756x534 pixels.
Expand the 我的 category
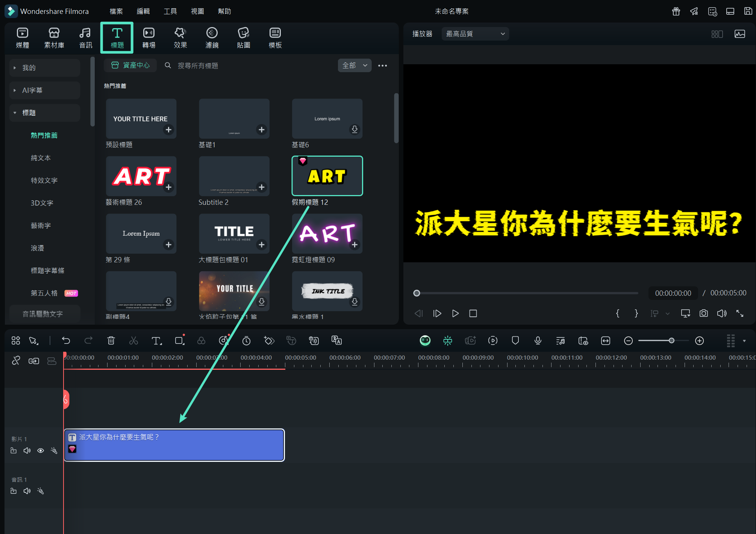coord(45,68)
